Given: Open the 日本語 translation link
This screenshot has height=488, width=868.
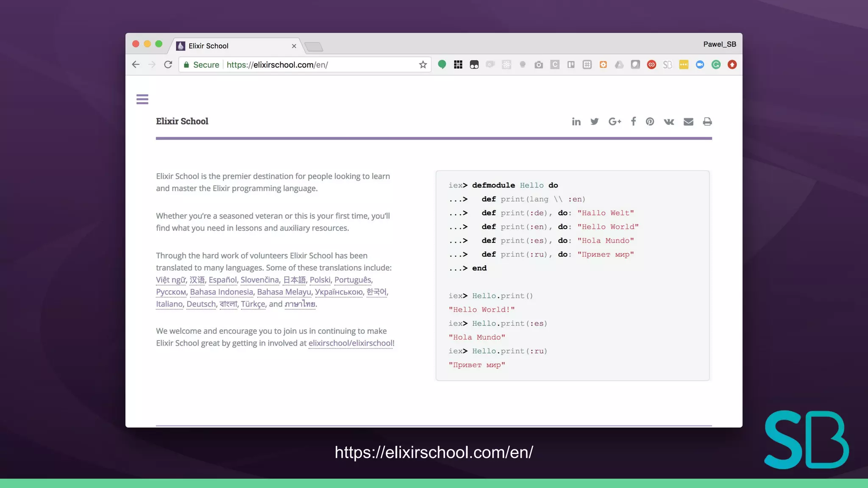Looking at the screenshot, I should click(294, 280).
